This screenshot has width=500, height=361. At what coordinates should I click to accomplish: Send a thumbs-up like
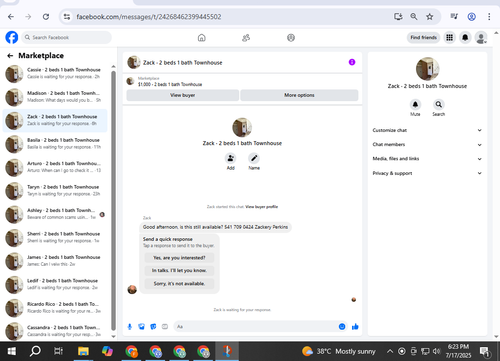pos(355,327)
